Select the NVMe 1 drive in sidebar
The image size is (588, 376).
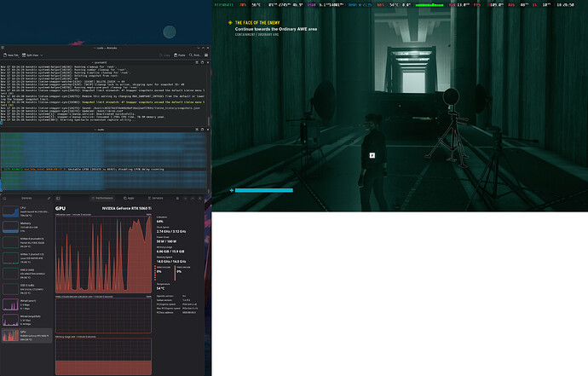[26, 258]
